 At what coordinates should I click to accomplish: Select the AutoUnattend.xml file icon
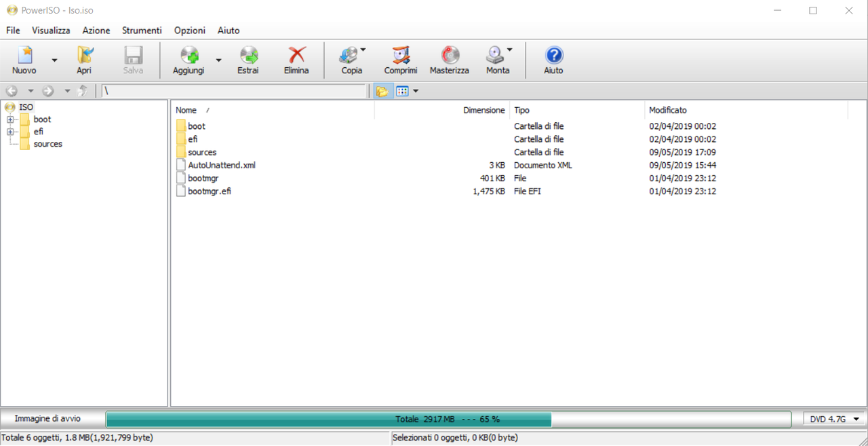[181, 165]
